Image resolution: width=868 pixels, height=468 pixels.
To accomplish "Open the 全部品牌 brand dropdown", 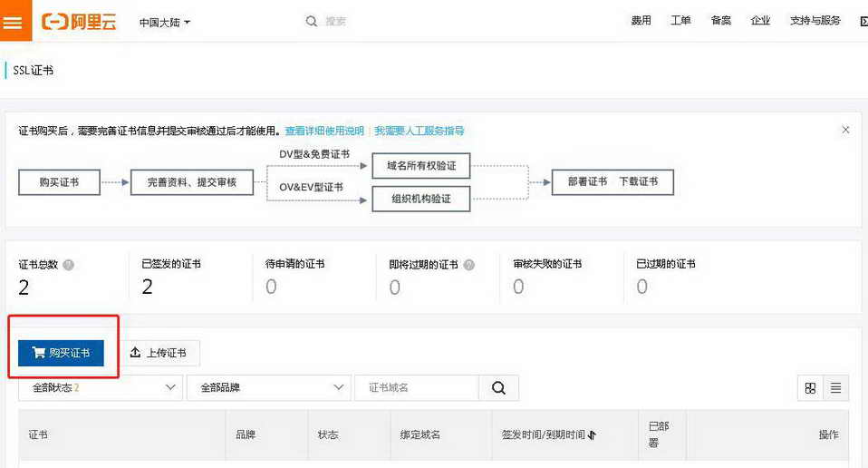I will (268, 387).
